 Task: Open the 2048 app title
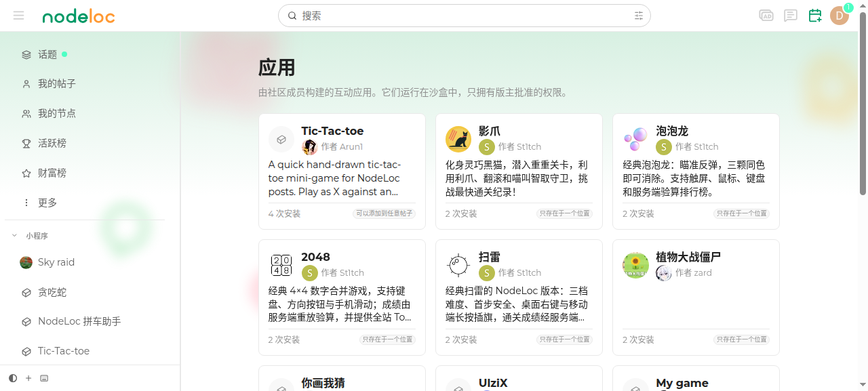pyautogui.click(x=316, y=257)
